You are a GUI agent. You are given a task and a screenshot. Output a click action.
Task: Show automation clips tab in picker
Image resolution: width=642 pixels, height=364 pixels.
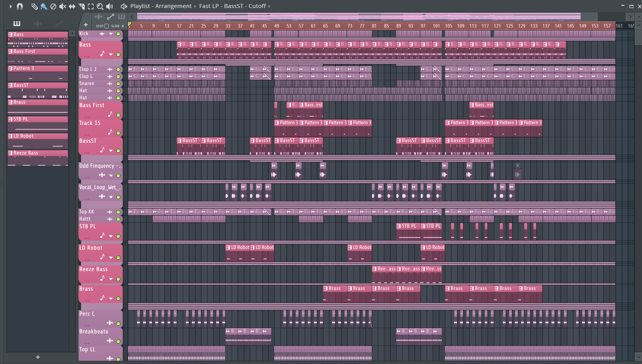(x=59, y=23)
